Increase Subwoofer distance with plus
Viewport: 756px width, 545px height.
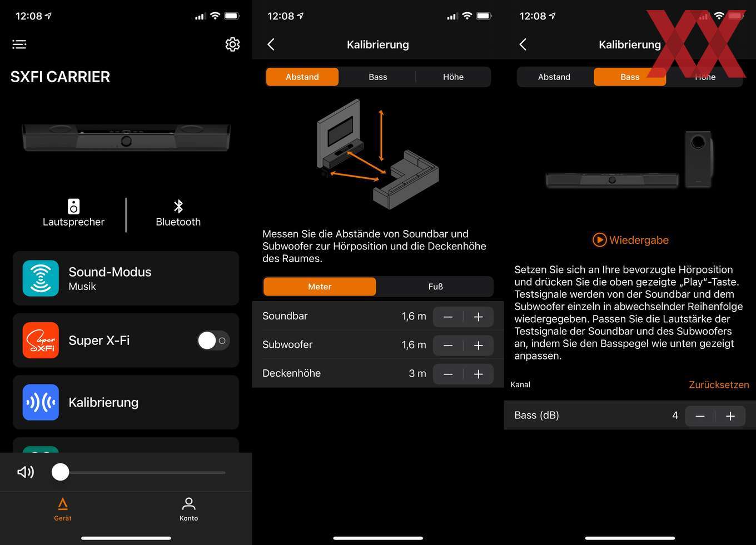click(478, 345)
